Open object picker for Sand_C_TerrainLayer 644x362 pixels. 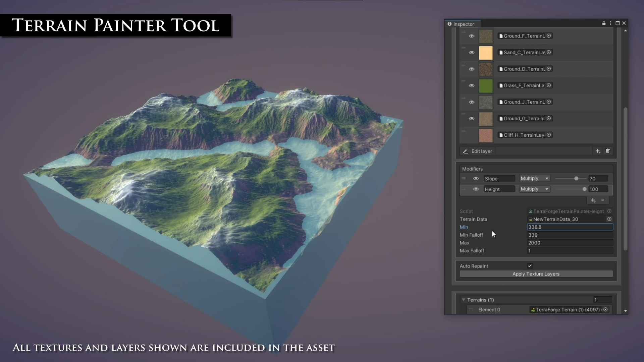pos(549,52)
